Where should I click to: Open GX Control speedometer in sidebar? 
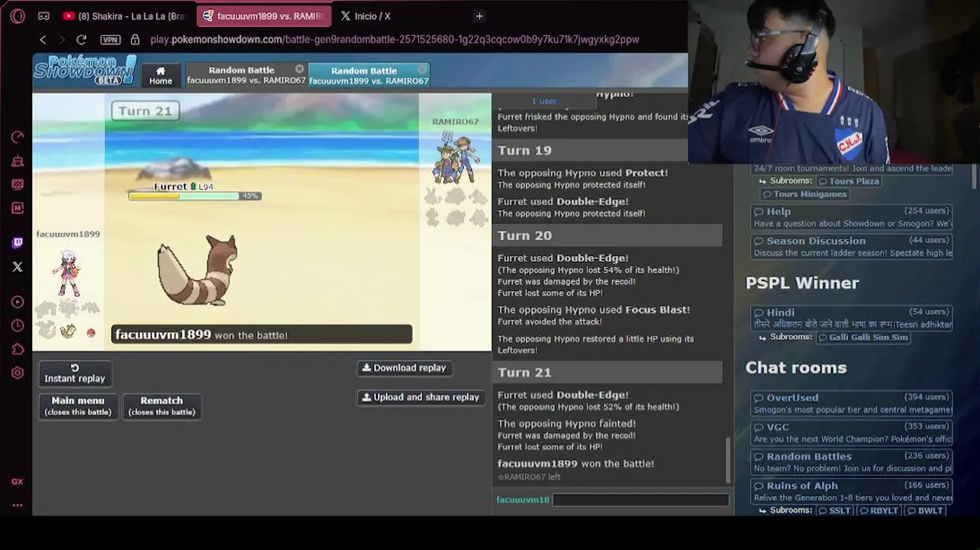tap(18, 137)
